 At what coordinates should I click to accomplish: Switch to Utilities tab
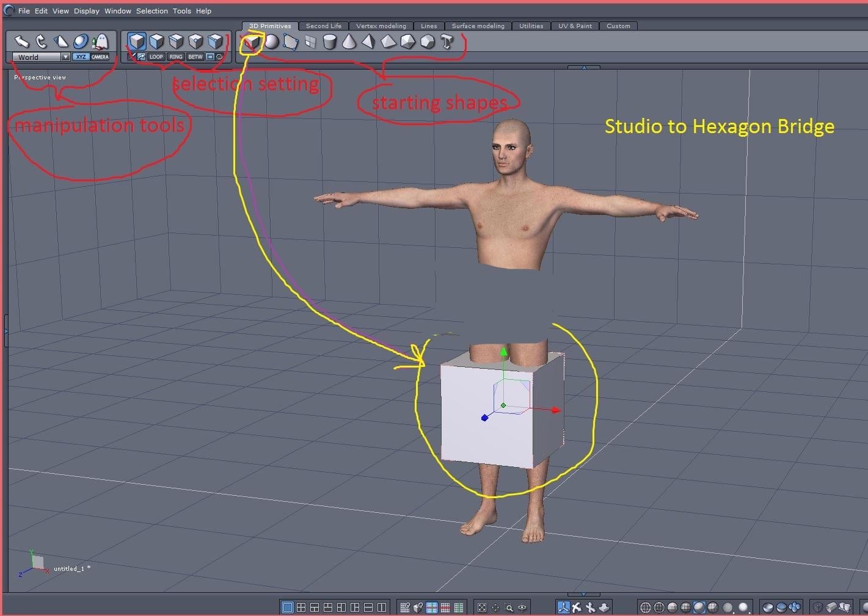click(x=531, y=26)
